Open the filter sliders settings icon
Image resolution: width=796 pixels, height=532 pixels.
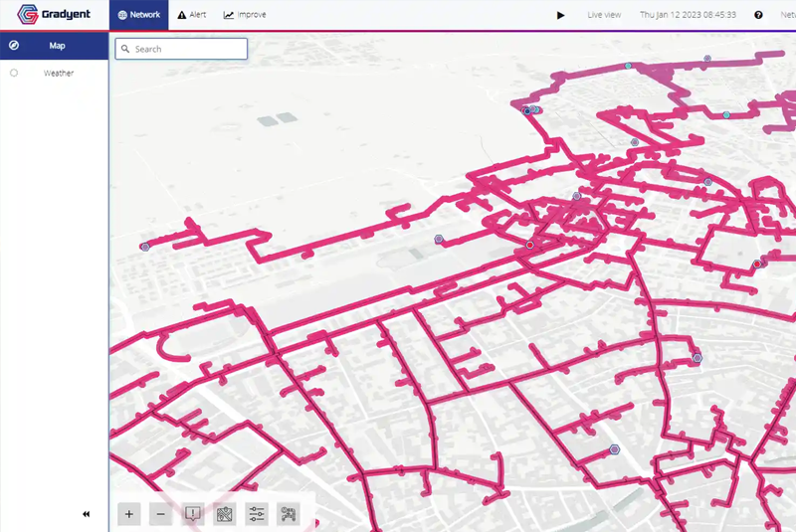click(x=257, y=514)
